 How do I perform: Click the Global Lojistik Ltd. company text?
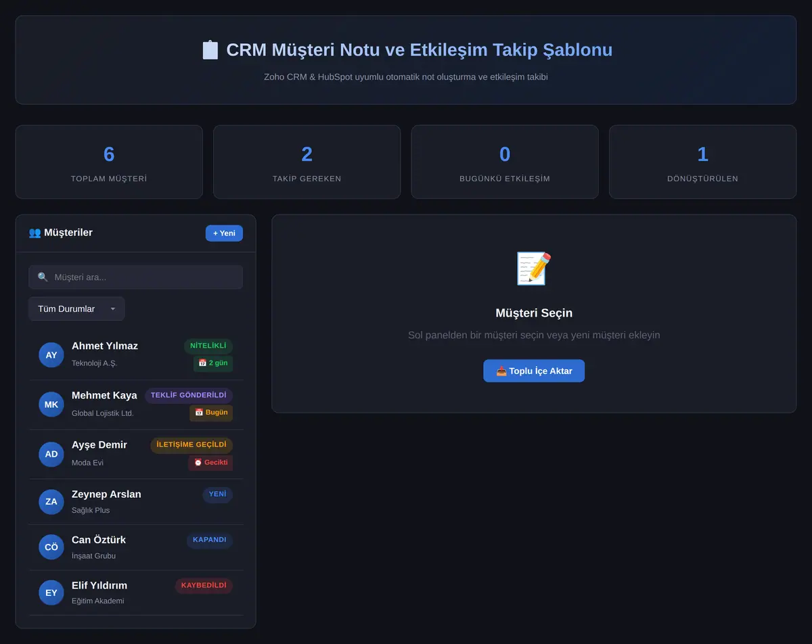pos(103,413)
